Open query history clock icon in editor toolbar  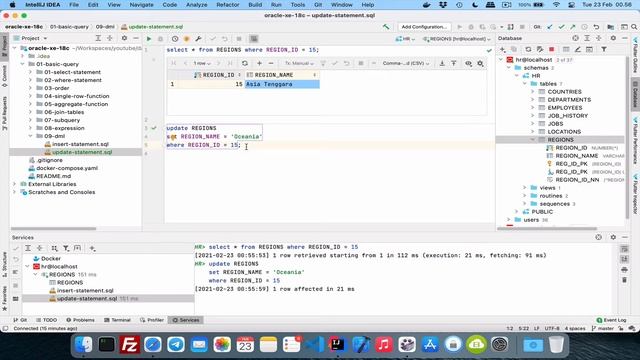click(x=175, y=39)
